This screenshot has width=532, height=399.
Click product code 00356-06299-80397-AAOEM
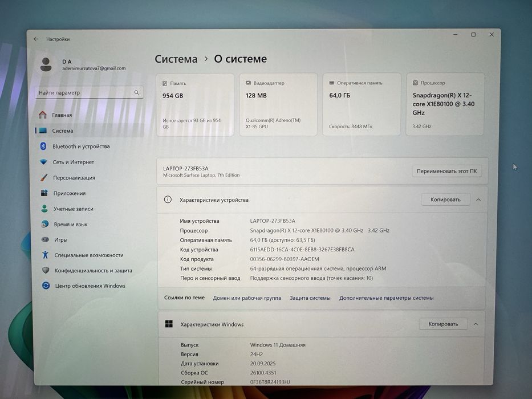click(285, 259)
